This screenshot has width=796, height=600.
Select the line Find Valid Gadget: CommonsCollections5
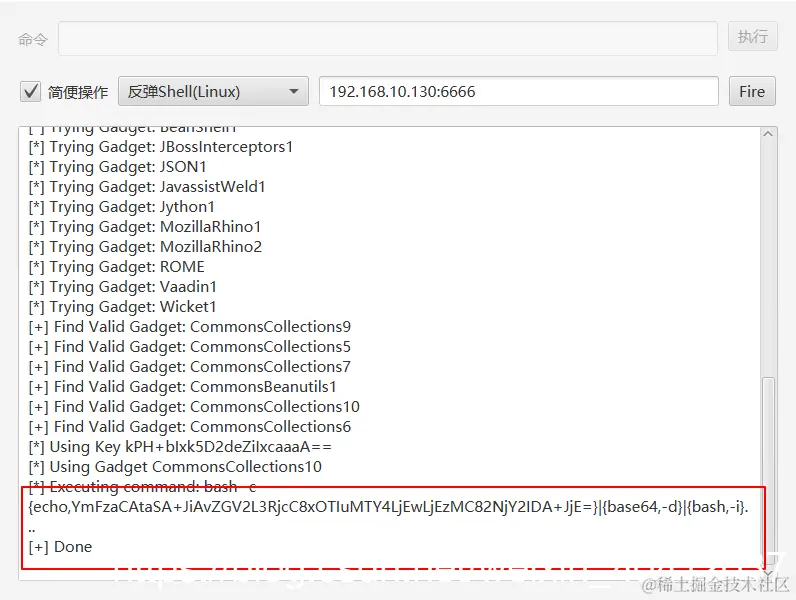(x=190, y=347)
